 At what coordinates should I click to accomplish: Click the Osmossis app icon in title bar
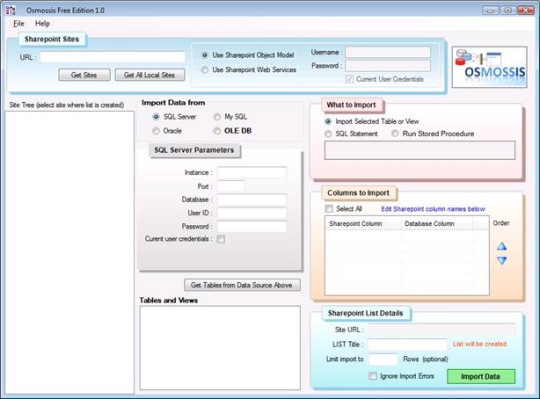[11, 10]
